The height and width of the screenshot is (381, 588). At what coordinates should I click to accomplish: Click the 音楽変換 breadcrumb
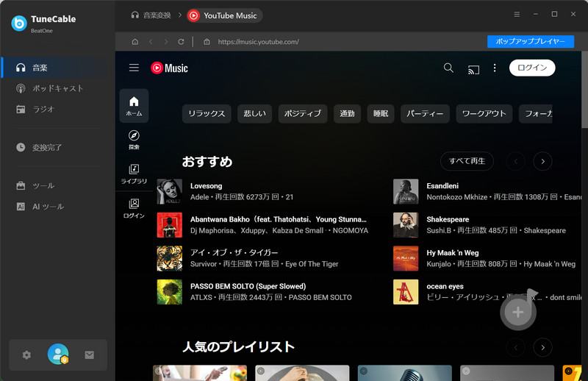pos(151,15)
